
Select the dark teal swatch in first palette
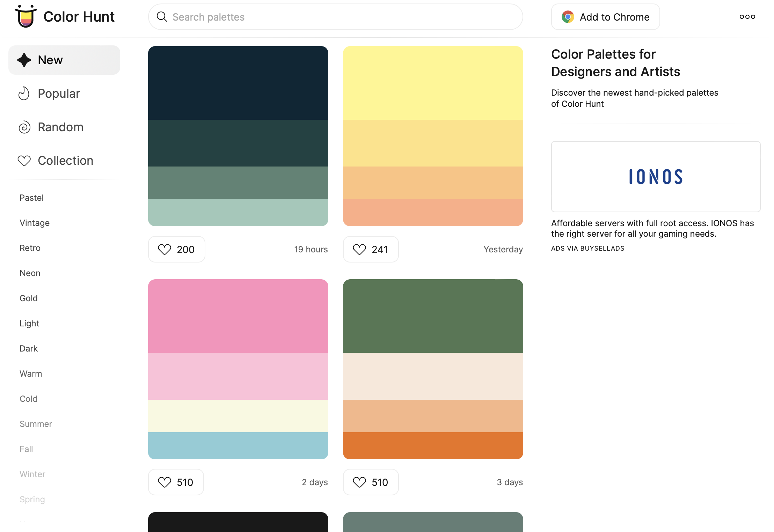[238, 143]
